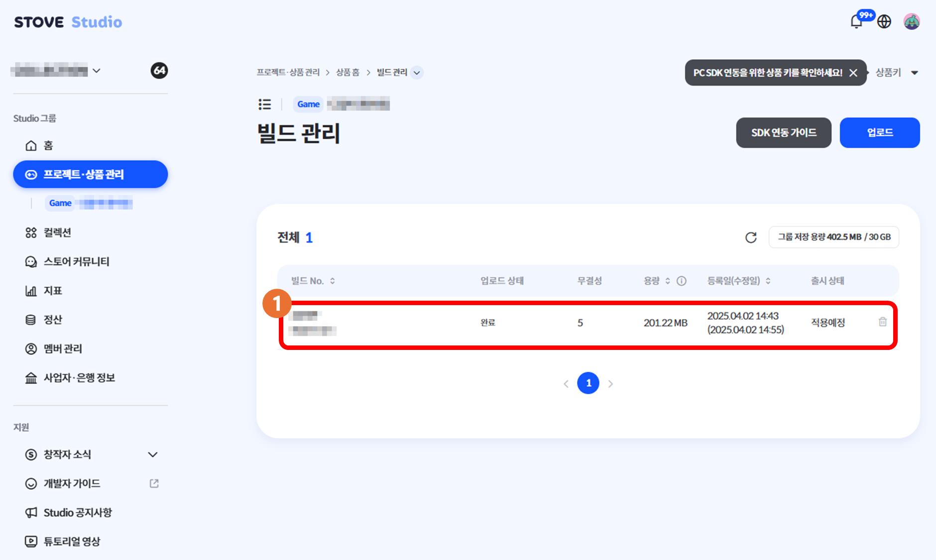Close the PC SDK tooltip banner
The image size is (936, 560).
tap(853, 73)
